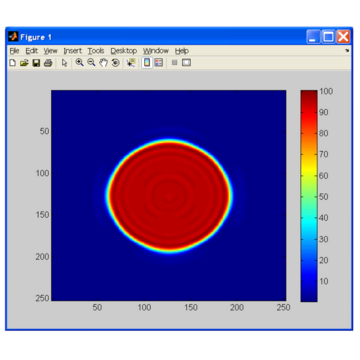Open a file via the folder icon
The image size is (360, 360).
(x=24, y=63)
